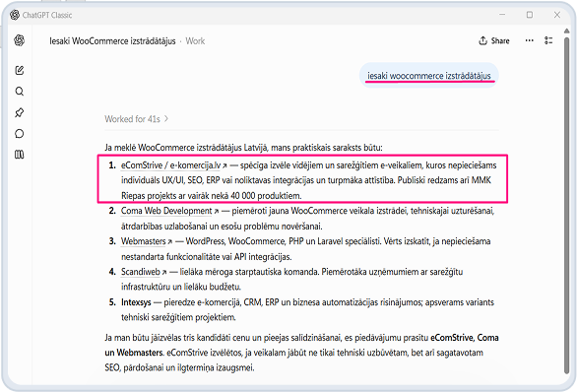Open the search chats magnifier icon
The height and width of the screenshot is (392, 577).
pyautogui.click(x=19, y=92)
